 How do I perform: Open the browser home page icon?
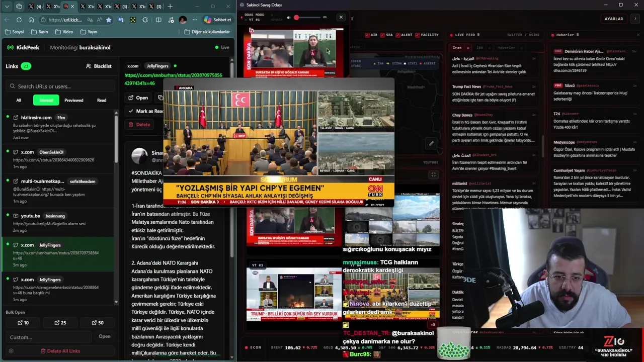tap(31, 20)
